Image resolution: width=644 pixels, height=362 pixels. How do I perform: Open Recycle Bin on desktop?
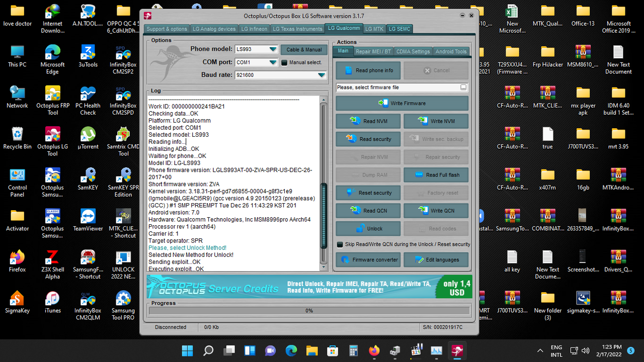(18, 138)
